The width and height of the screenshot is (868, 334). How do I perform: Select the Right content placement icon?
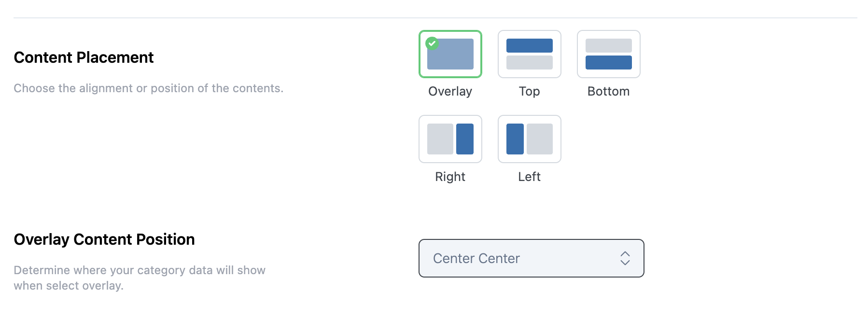click(x=450, y=139)
